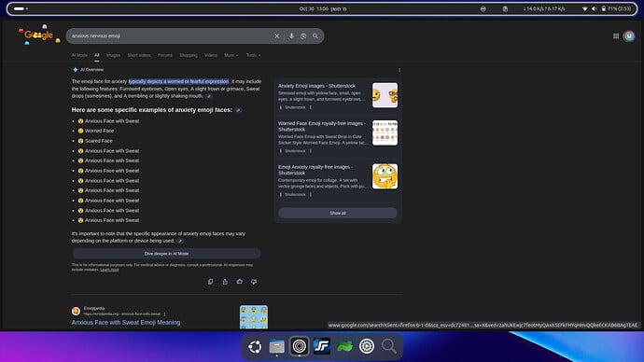Click Show all sources button
644x362 pixels.
(338, 213)
